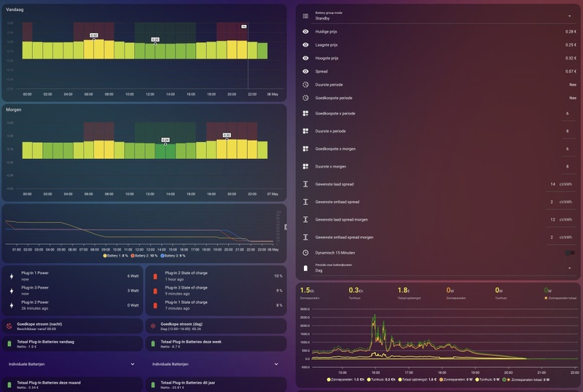Click the Huidige prijs 0.28 € value
The height and width of the screenshot is (392, 583).
tap(571, 31)
